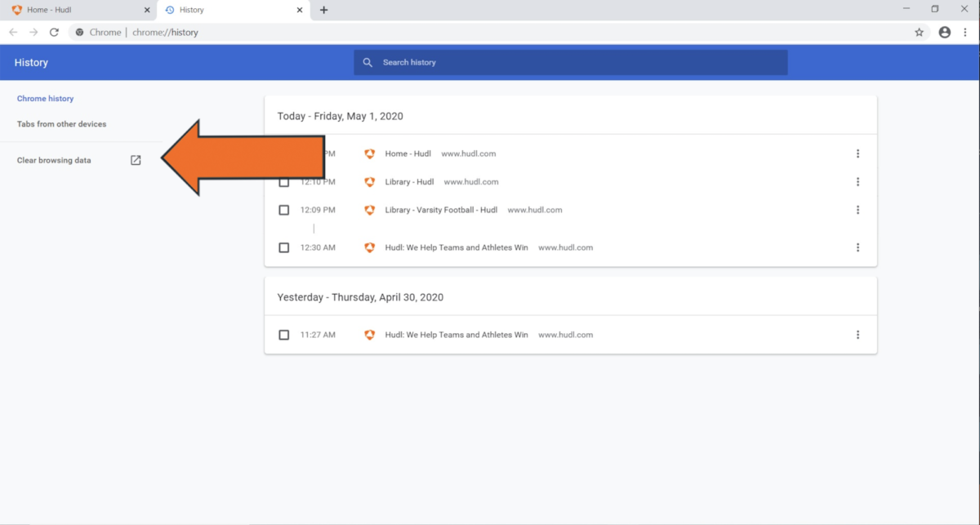Open the Chrome three-dot menu

coord(965,32)
